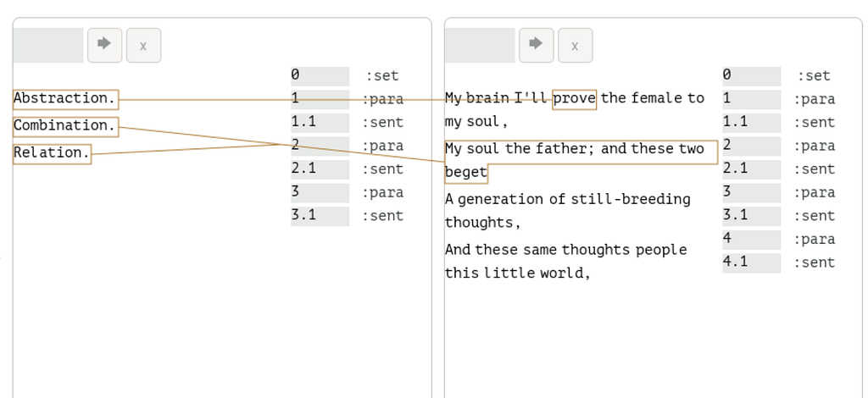
Task: Click ':sent' label beside 3.1 in left panel
Action: click(x=382, y=216)
